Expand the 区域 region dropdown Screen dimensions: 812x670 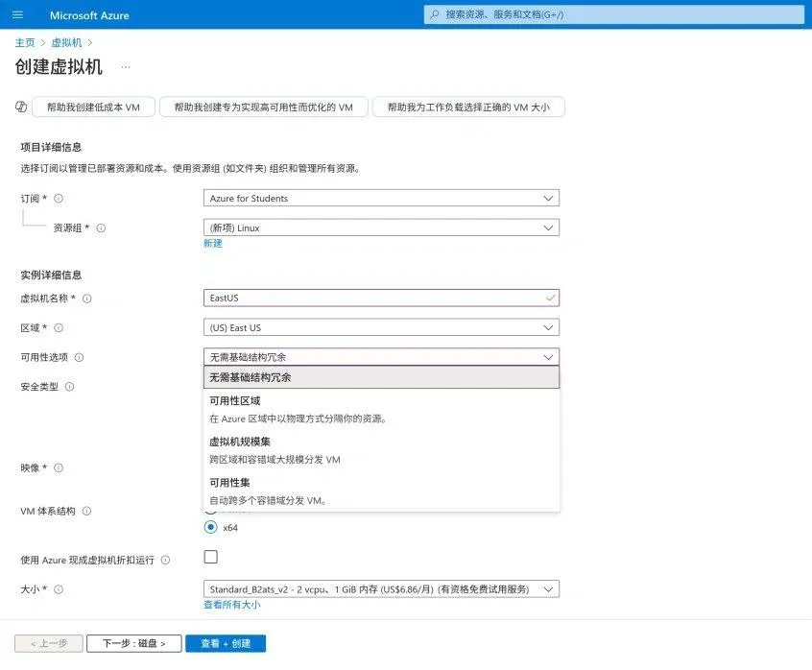pos(381,327)
